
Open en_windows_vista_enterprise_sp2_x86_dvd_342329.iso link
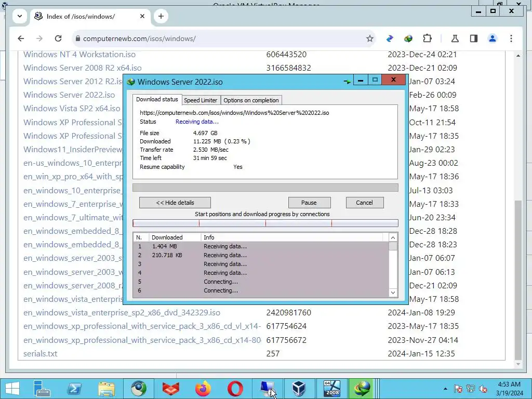122,312
